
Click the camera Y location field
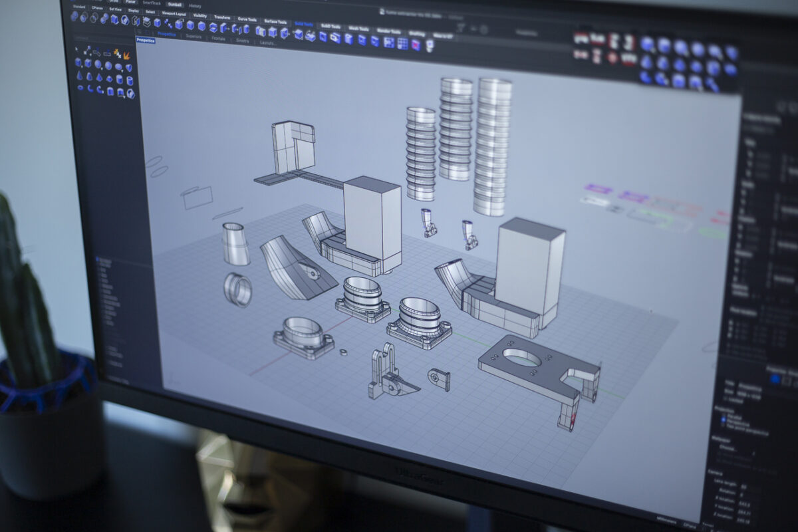tap(745, 513)
